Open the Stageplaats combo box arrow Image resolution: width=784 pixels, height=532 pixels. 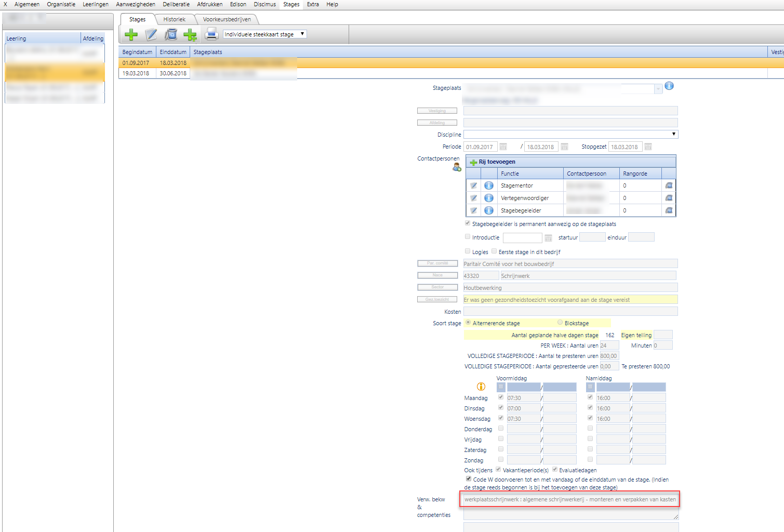point(658,89)
